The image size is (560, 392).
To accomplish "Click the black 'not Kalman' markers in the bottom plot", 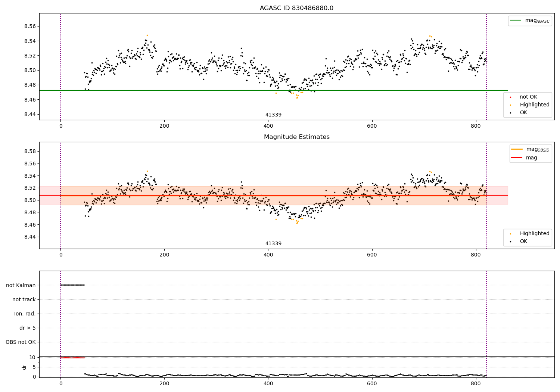I will click(72, 285).
